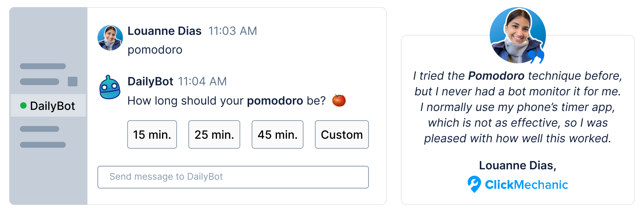Viewport: 644px width, 212px height.
Task: Click the green online status dot
Action: [23, 106]
